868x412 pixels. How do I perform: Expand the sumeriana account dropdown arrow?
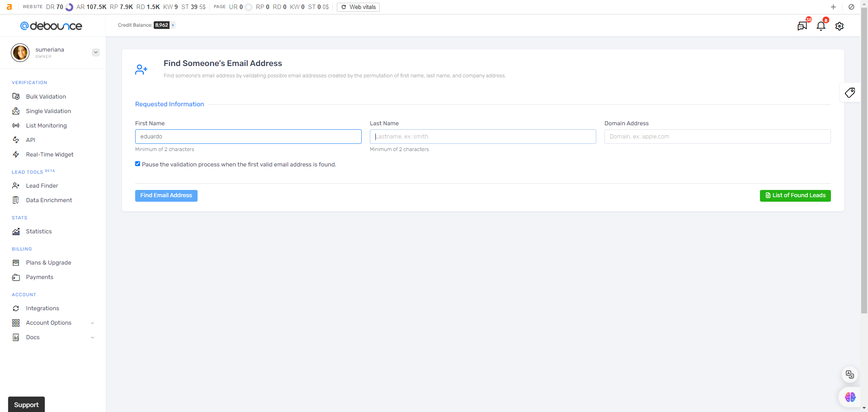coord(96,52)
